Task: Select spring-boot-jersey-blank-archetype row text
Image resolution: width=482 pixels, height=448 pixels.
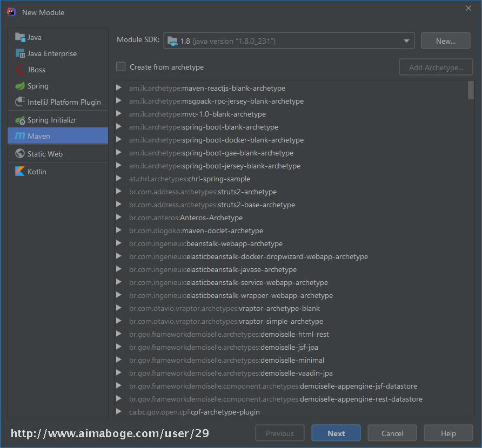Action: [x=215, y=166]
